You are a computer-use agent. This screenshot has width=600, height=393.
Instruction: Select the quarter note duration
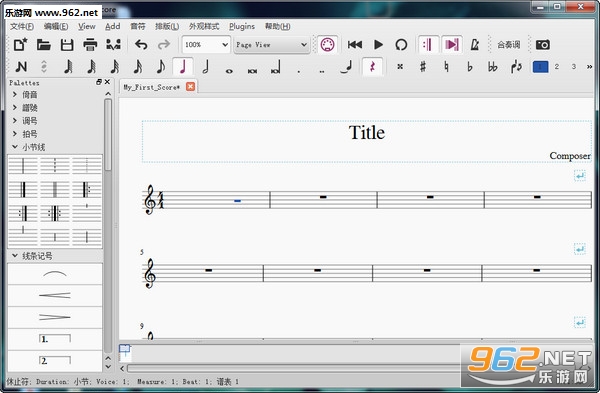183,67
